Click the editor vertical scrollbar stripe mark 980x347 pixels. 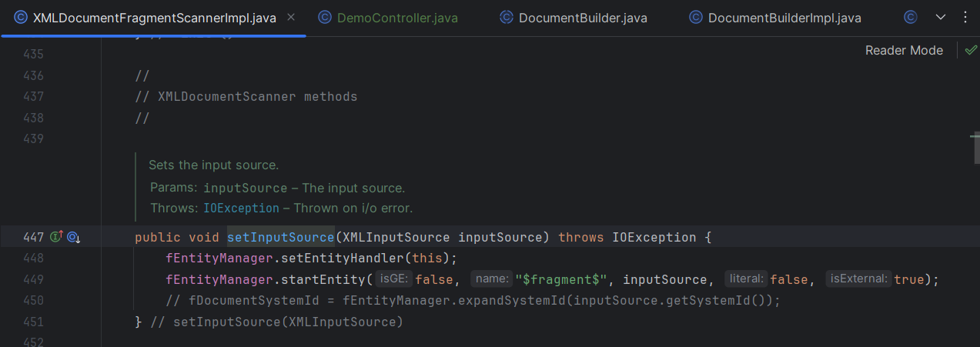(975, 138)
